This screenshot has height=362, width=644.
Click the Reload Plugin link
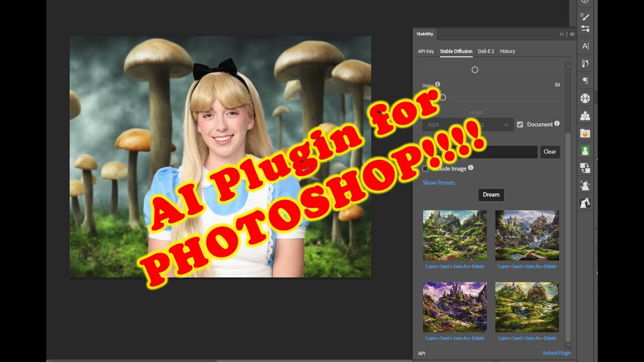[557, 353]
